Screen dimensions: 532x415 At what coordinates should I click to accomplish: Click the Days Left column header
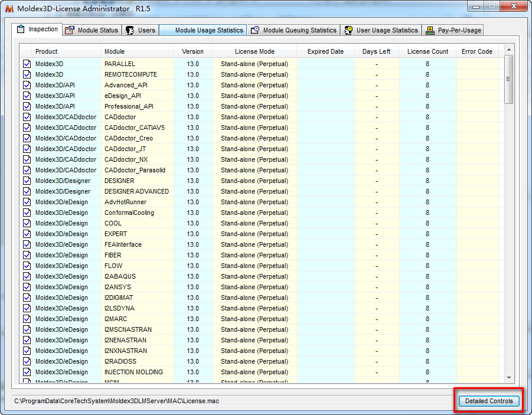coord(376,51)
